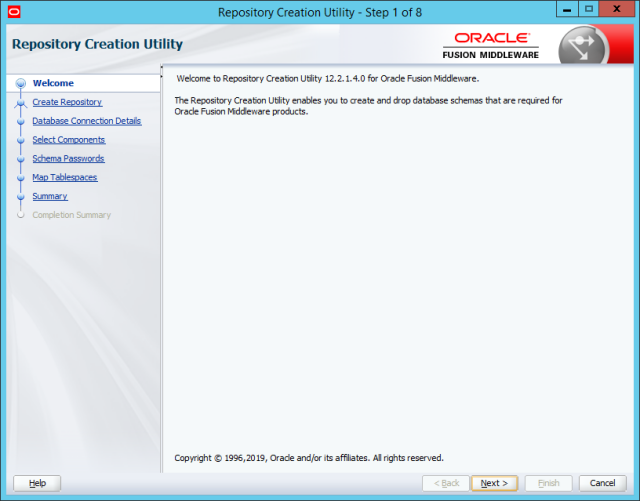This screenshot has height=501, width=640.
Task: Click the disabled Back button
Action: (x=446, y=483)
